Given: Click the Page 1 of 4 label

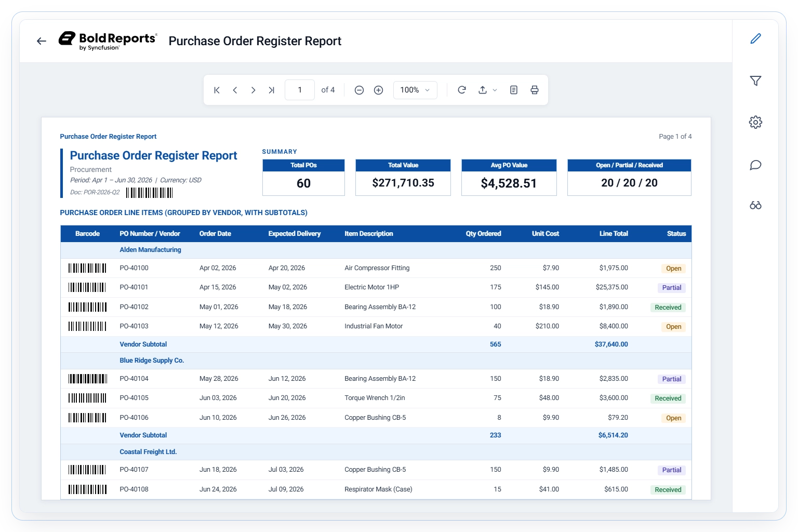Looking at the screenshot, I should [x=675, y=137].
